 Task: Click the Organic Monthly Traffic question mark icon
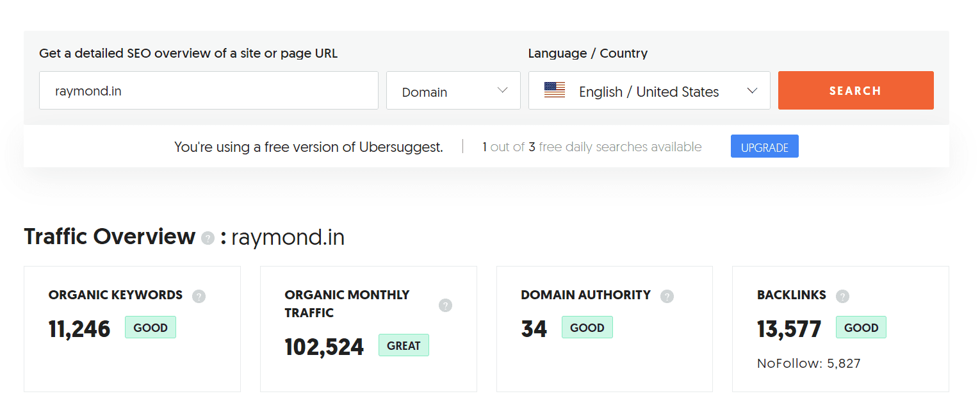point(445,305)
